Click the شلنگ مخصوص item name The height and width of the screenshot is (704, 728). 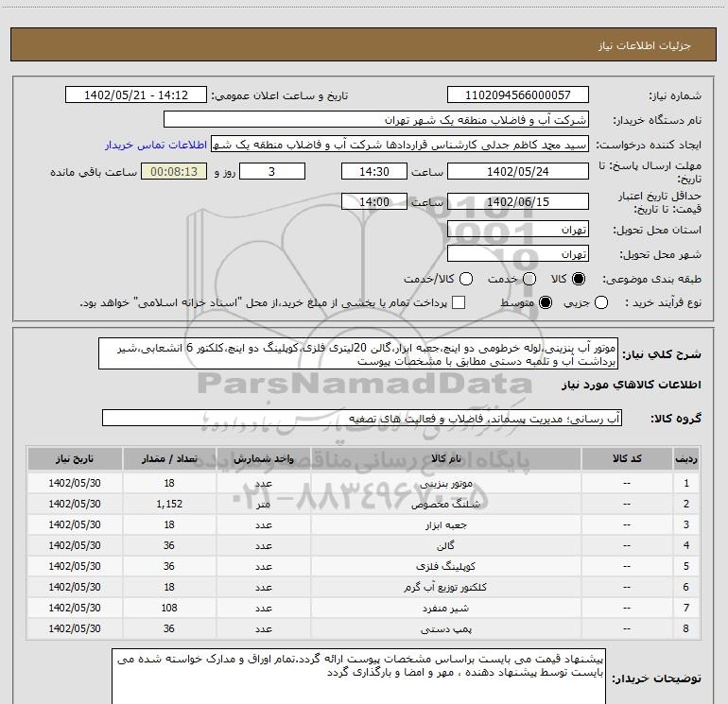[x=445, y=504]
